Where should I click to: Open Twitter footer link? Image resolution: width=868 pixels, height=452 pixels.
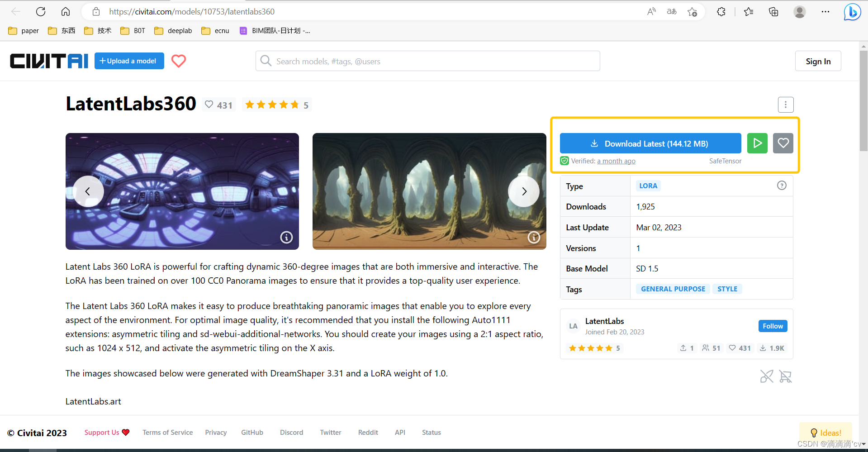(x=331, y=433)
